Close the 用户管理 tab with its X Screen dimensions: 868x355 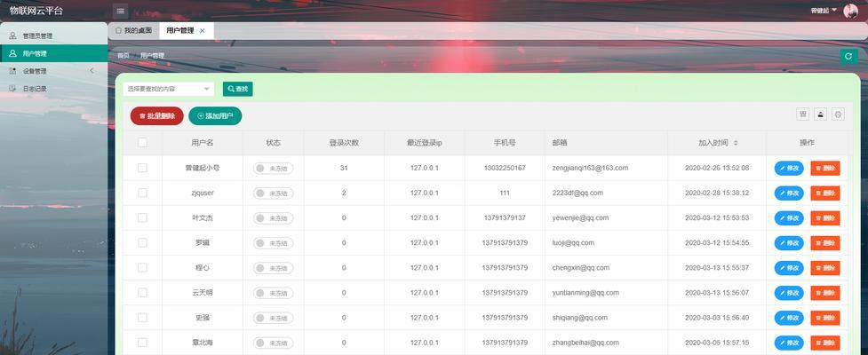202,31
